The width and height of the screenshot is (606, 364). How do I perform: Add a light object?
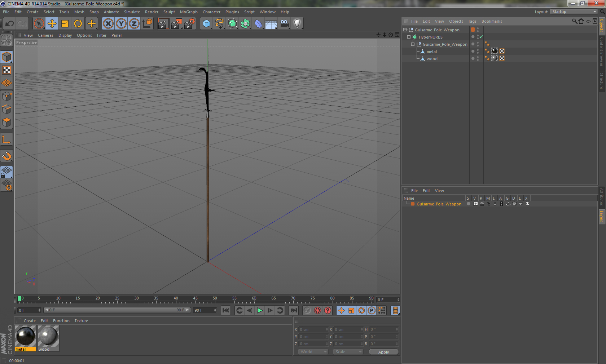pos(297,24)
